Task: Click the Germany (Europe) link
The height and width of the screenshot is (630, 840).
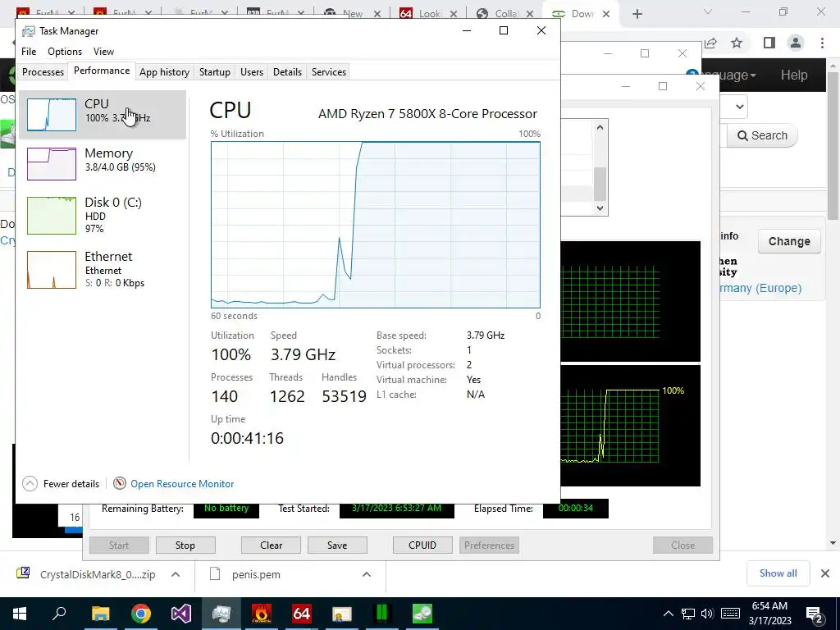Action: coord(760,288)
